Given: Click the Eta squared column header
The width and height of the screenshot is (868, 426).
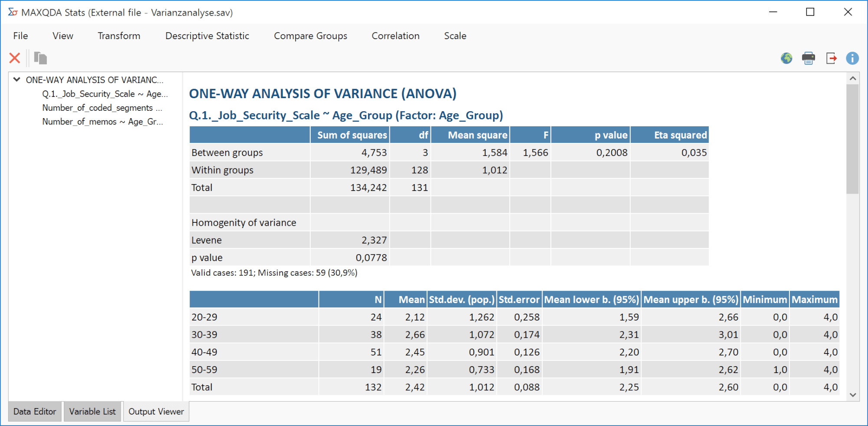Looking at the screenshot, I should point(670,135).
